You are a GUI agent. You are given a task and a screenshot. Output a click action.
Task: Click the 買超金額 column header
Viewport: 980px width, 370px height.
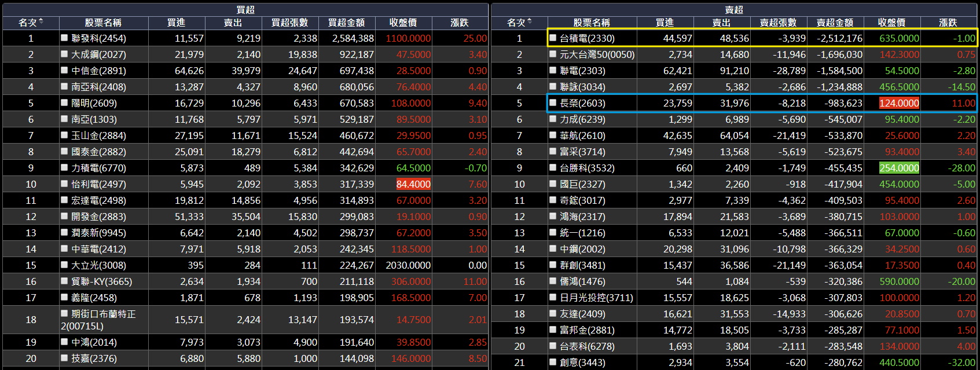(x=346, y=23)
